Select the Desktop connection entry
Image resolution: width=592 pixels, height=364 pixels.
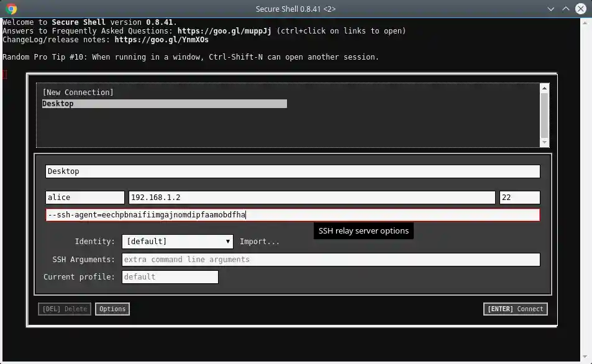coord(164,104)
